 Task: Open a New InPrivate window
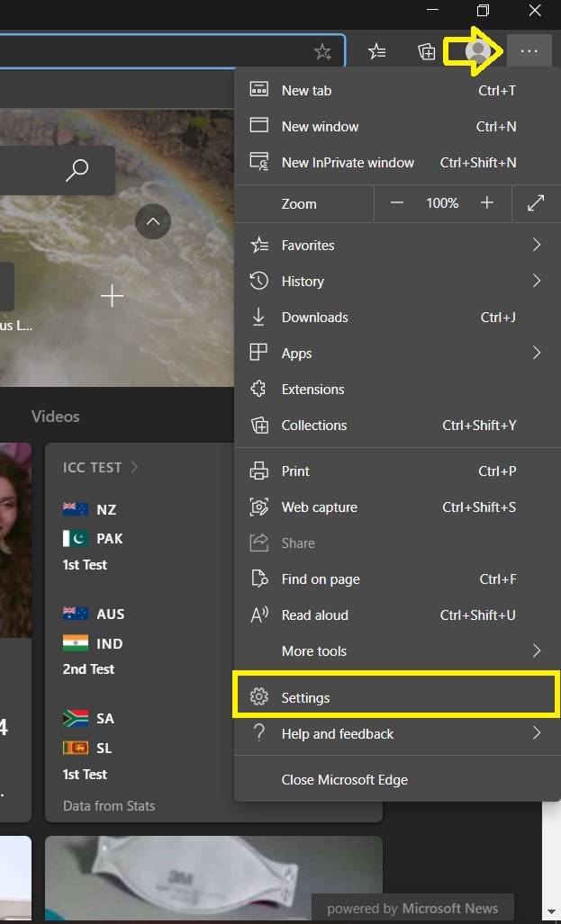[x=396, y=162]
